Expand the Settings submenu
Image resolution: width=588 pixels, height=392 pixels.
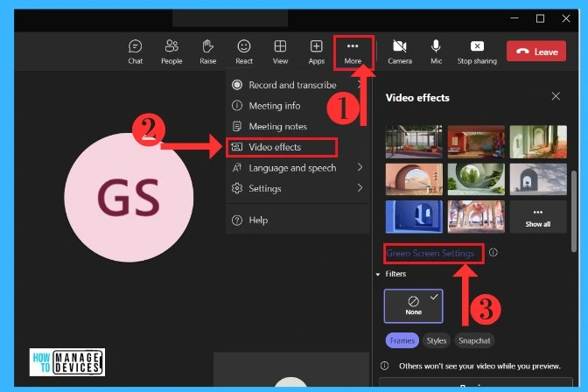click(x=297, y=188)
